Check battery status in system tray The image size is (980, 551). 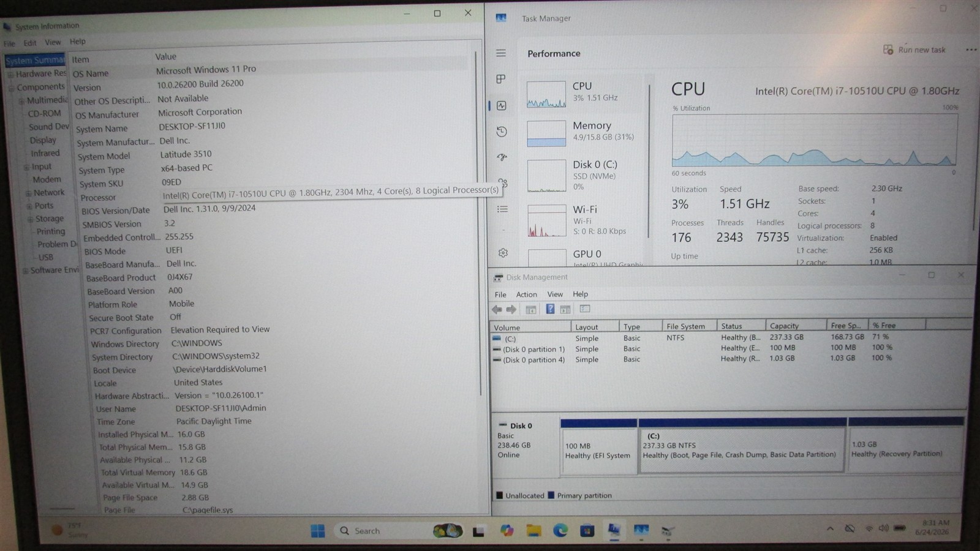click(x=900, y=528)
